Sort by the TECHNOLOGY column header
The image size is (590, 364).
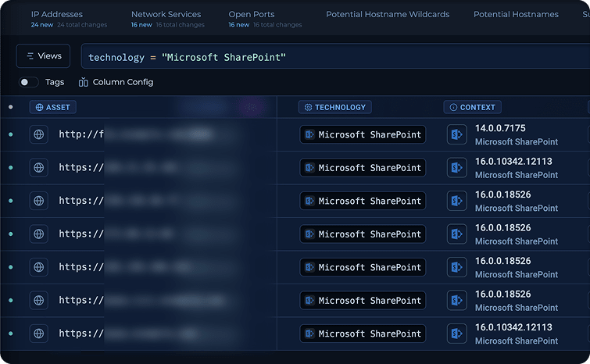335,107
